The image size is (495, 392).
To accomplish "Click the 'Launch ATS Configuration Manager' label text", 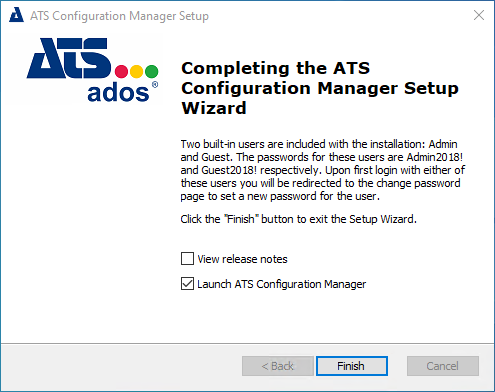I will (x=282, y=284).
